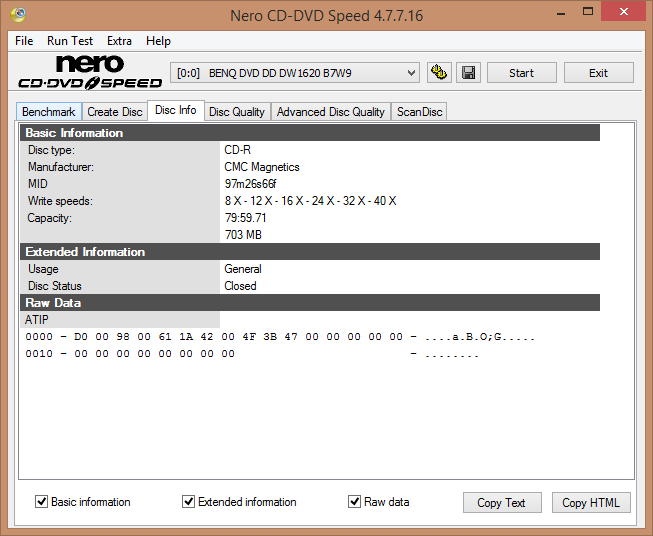The image size is (653, 536).
Task: Select the Disc Info tab
Action: coord(176,110)
